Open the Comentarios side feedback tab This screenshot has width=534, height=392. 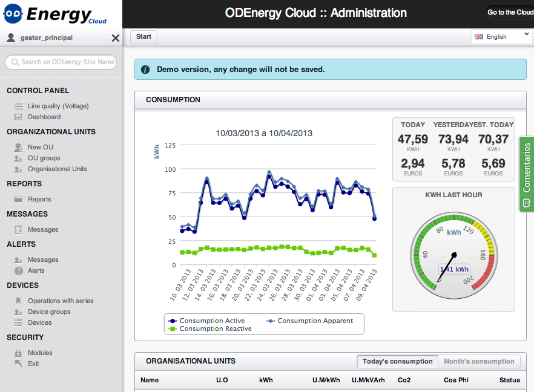click(526, 175)
